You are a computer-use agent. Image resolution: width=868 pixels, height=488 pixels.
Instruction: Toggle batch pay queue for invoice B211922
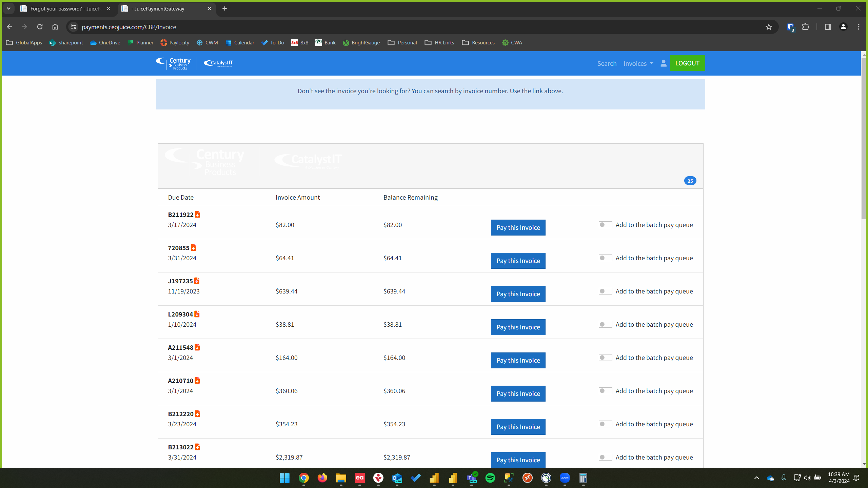pyautogui.click(x=605, y=225)
